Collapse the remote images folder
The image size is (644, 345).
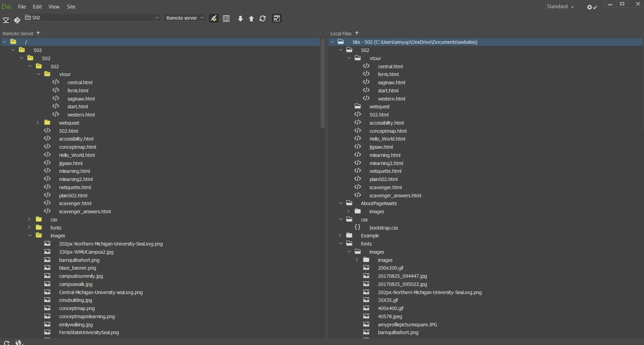pyautogui.click(x=30, y=235)
